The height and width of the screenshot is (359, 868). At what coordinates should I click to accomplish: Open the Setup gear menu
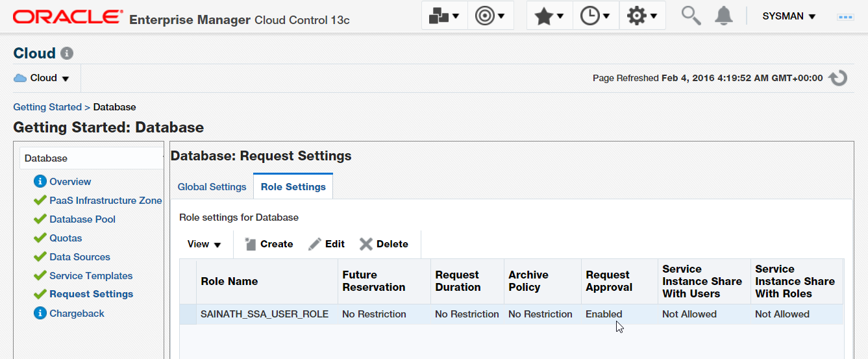643,16
